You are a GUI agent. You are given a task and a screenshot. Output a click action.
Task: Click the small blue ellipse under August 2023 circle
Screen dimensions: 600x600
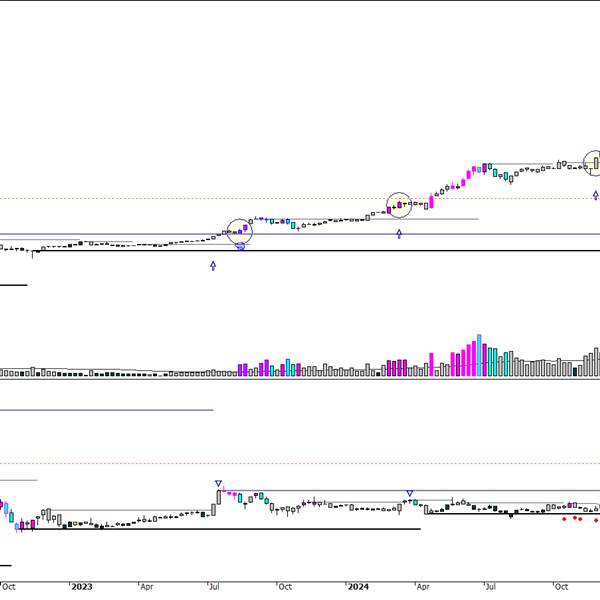(x=240, y=247)
